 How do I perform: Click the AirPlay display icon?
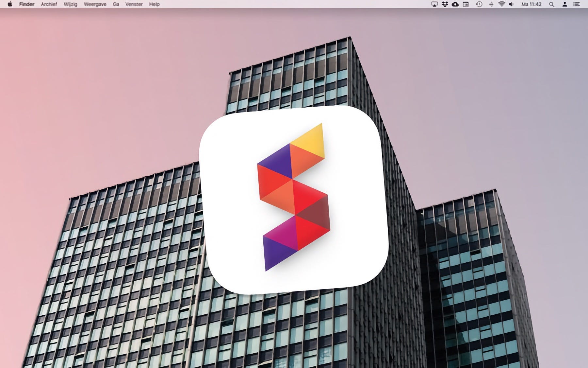[x=434, y=4]
